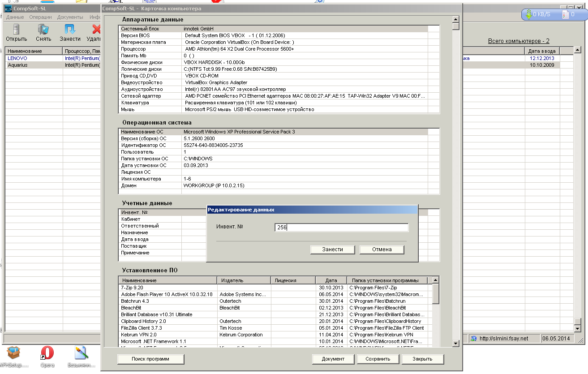Click the red Удалить toolbar icon
The height and width of the screenshot is (374, 588).
(96, 30)
